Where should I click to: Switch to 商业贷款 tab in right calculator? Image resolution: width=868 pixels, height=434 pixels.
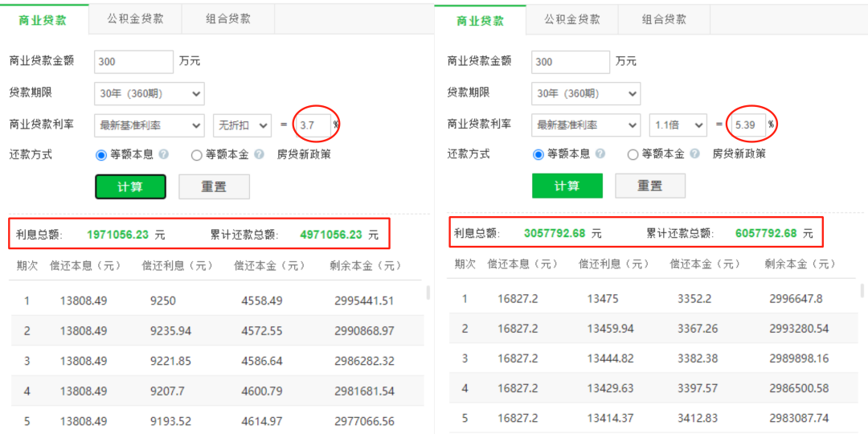(x=480, y=21)
